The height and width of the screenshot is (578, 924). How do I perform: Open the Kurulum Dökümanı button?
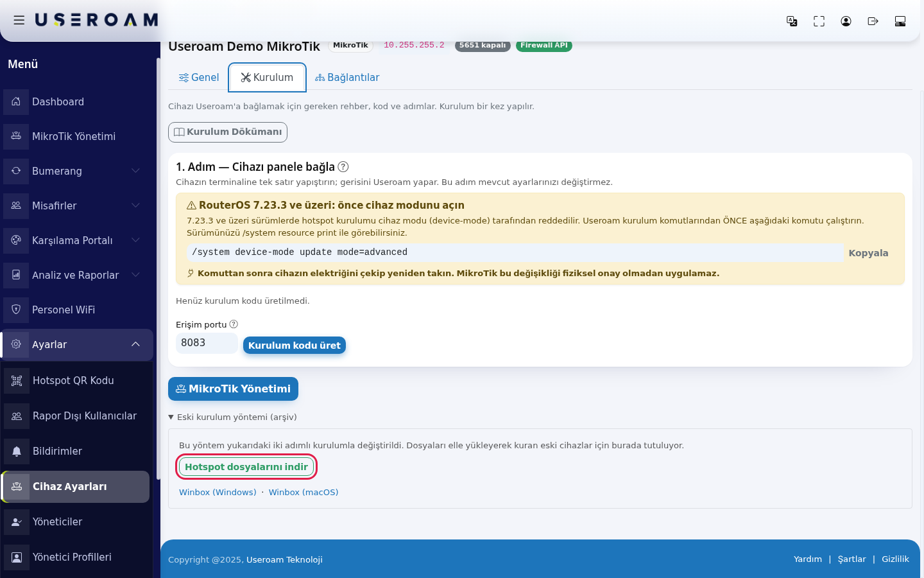pos(228,132)
